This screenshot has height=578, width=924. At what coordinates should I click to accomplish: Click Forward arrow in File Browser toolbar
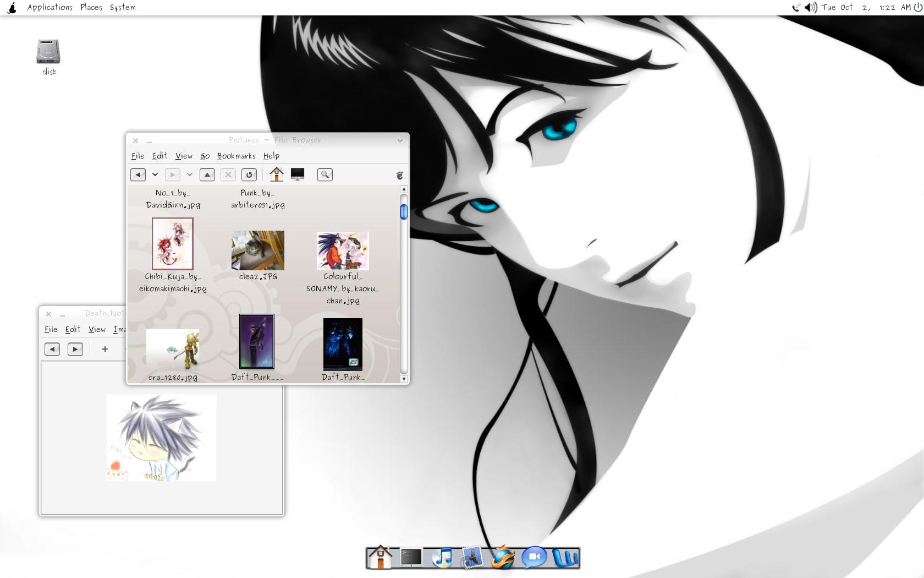(172, 175)
